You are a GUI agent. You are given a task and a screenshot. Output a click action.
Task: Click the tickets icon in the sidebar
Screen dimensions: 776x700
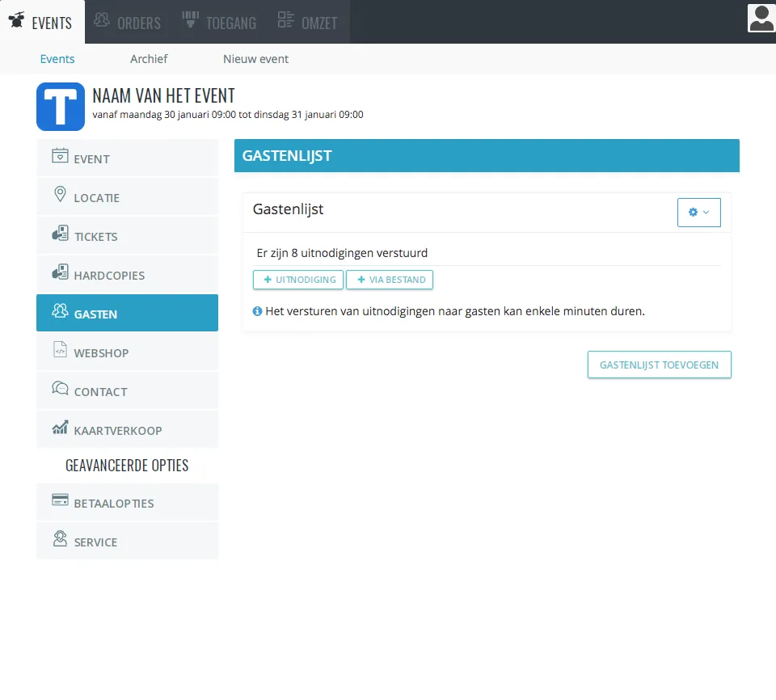(61, 233)
